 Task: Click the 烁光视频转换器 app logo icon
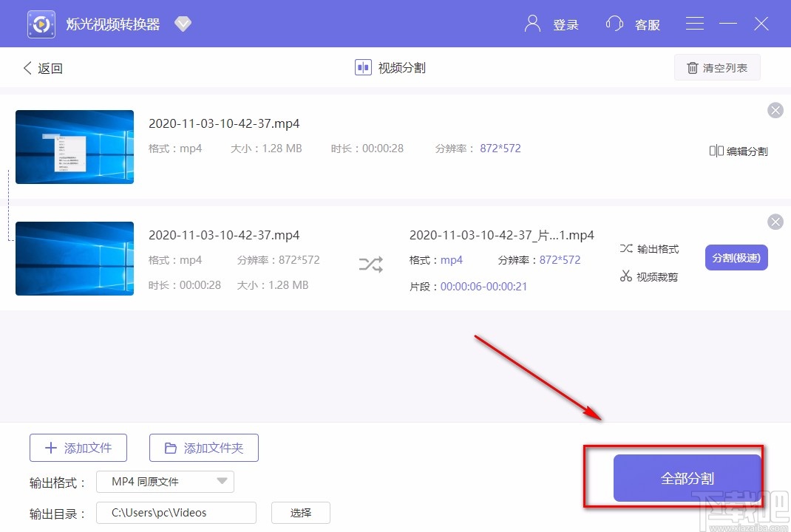coord(41,23)
